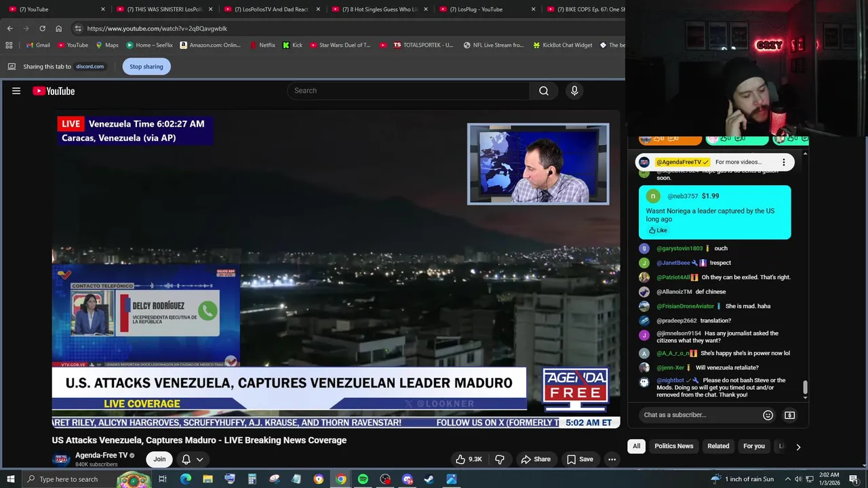
Task: View site information icon in address bar
Action: point(78,28)
